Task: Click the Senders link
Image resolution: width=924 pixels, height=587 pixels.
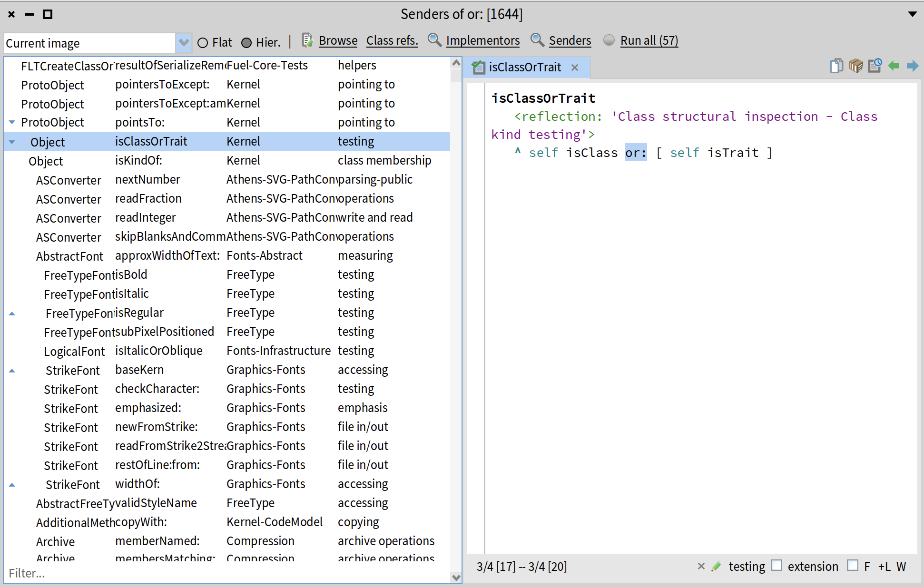Action: pyautogui.click(x=570, y=41)
